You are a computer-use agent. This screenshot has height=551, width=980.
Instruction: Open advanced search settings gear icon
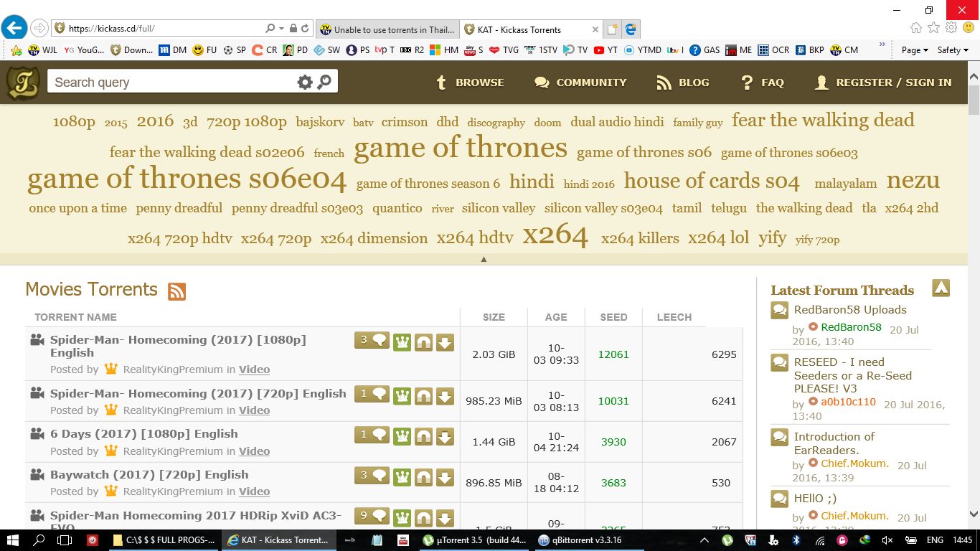[x=305, y=83]
